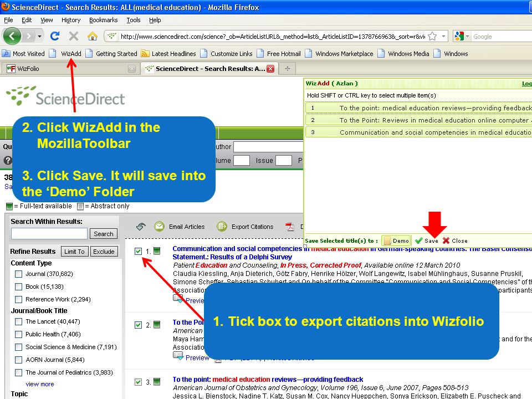Screen dimensions: 532x399
Task: Click in the Google search box
Action: 502,37
